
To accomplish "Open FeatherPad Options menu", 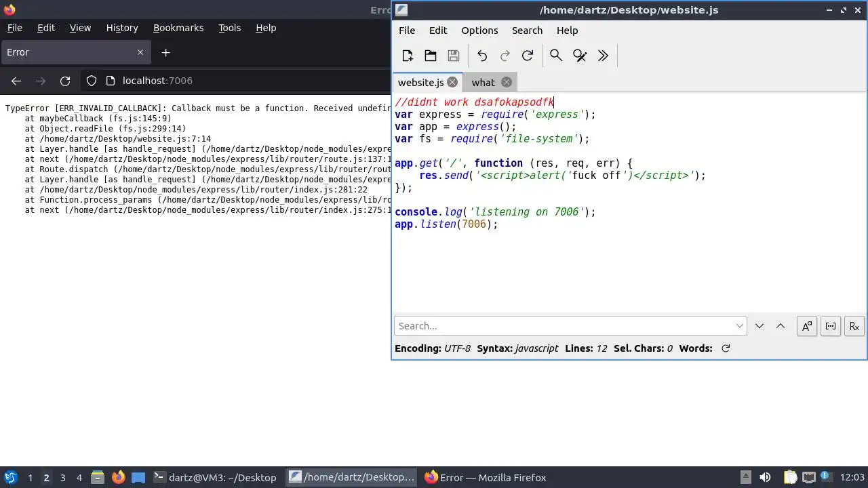I will [x=479, y=30].
